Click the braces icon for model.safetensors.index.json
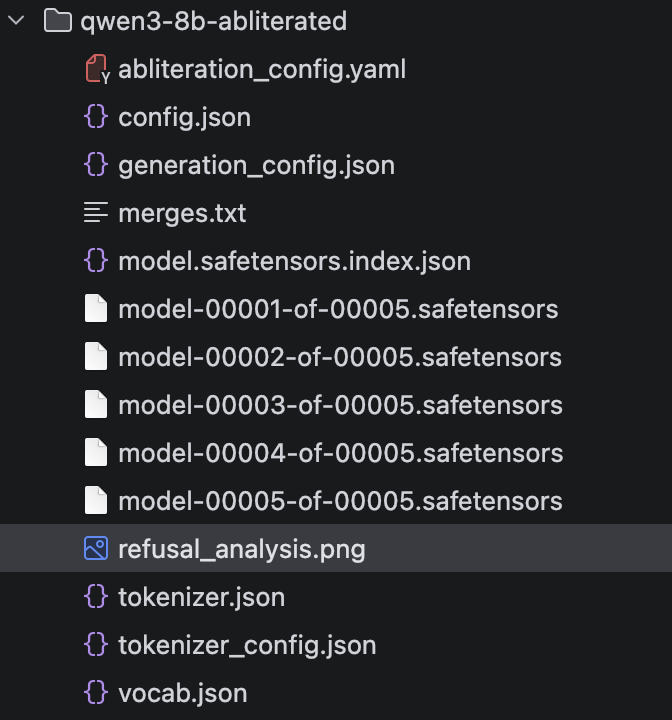Screen dimensions: 672x720 click(x=96, y=261)
